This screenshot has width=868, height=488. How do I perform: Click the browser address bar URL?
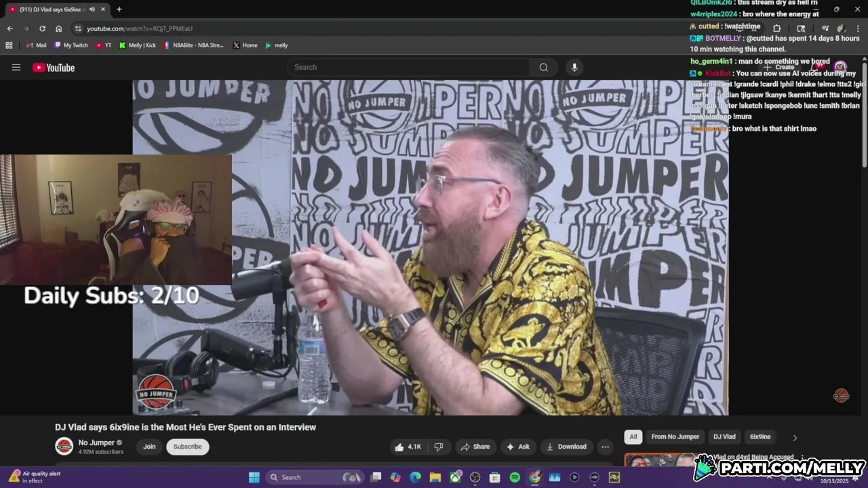[x=140, y=28]
